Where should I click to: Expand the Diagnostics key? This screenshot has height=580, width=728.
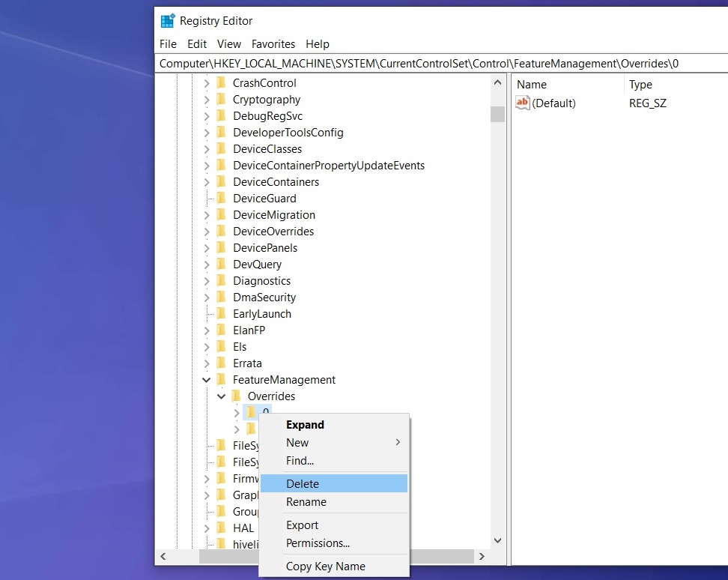point(207,281)
